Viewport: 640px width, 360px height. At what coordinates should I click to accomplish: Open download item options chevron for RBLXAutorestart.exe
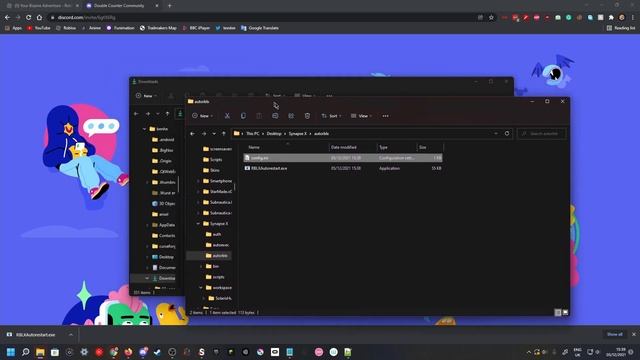tap(71, 335)
